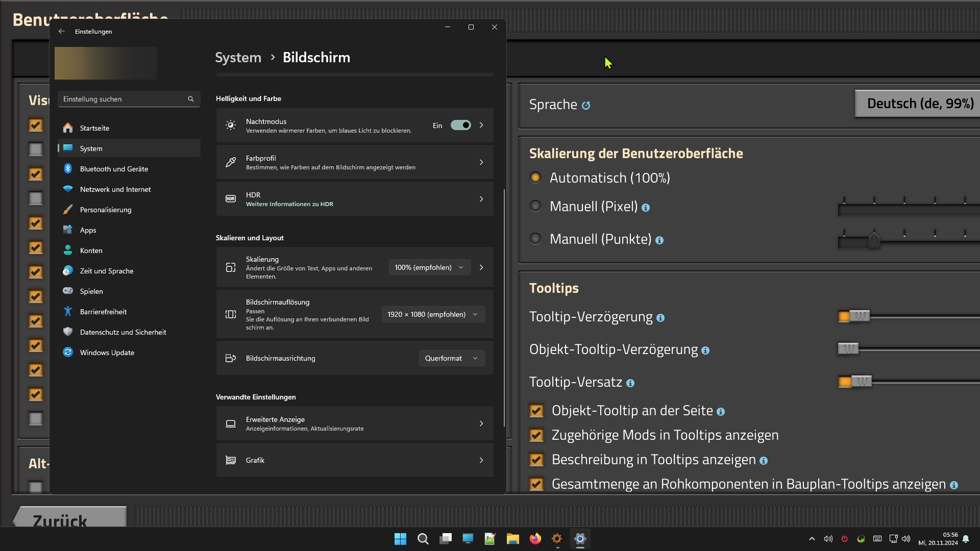
Task: Open Netzwerk und Internet settings
Action: click(129, 189)
